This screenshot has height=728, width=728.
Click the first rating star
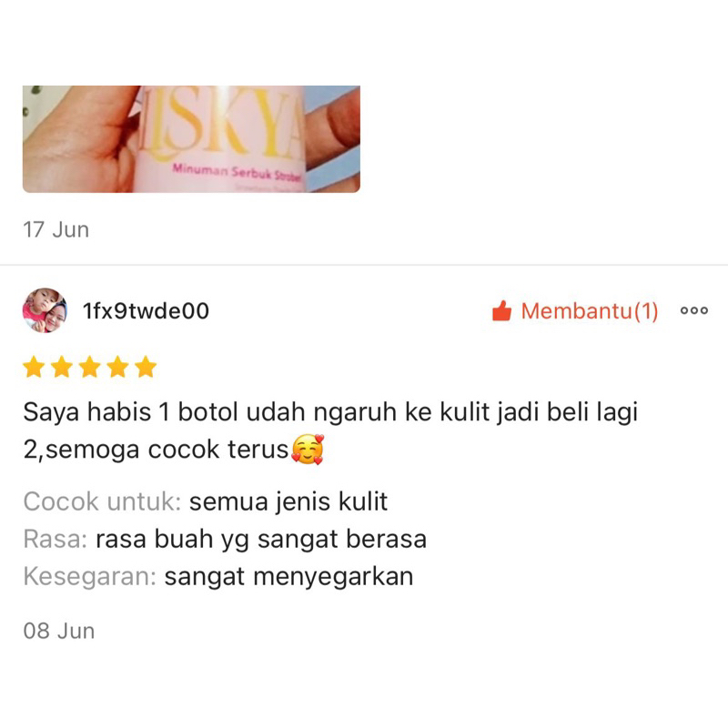[34, 367]
